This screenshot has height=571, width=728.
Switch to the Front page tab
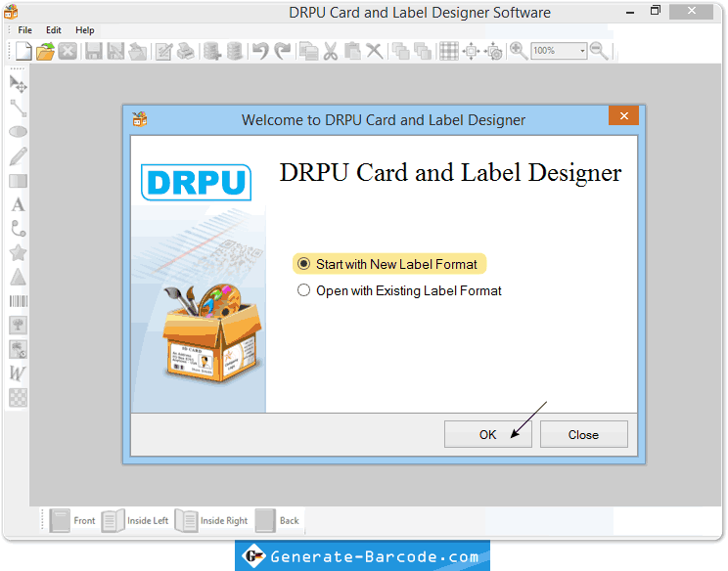pos(72,520)
